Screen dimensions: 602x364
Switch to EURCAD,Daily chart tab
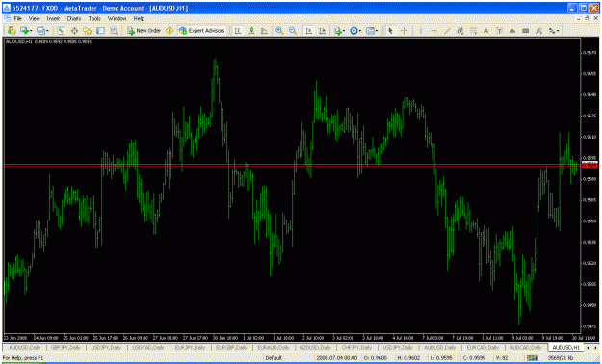(483, 347)
